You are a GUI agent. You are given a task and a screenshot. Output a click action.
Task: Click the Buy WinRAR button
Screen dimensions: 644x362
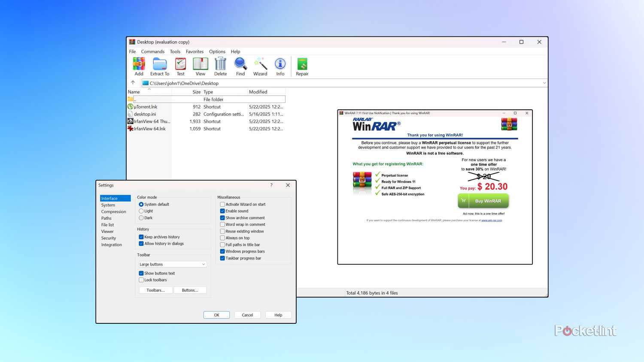tap(483, 201)
